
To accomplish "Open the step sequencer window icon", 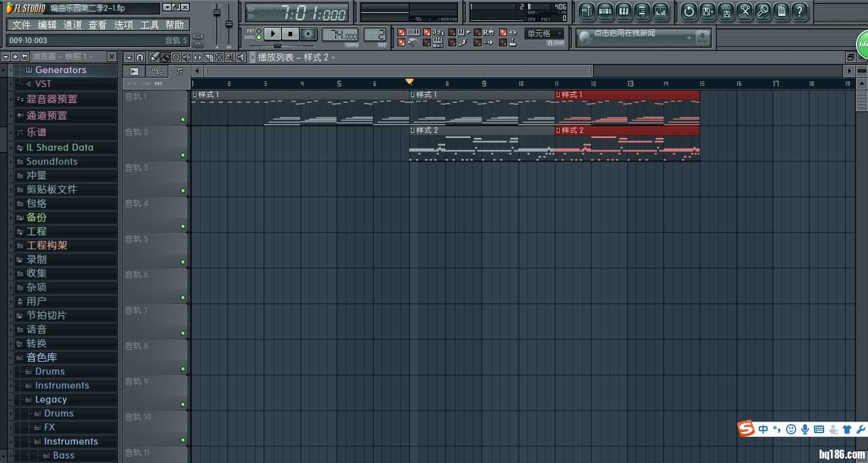I will click(x=605, y=11).
